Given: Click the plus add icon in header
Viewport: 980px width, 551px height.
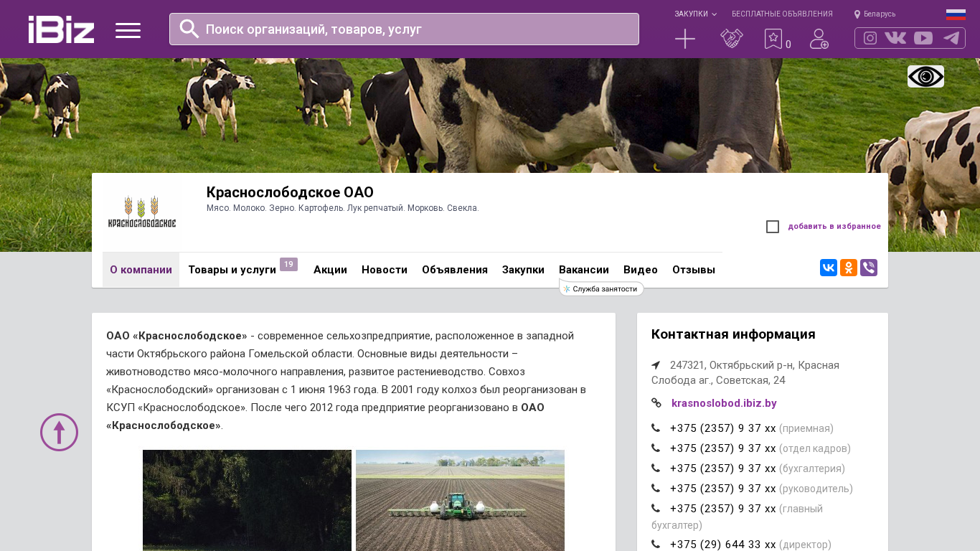Looking at the screenshot, I should [x=685, y=39].
